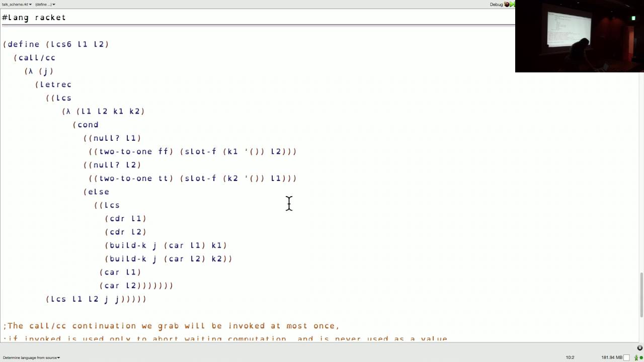Click on the '#lang racket' line
644x362 pixels.
pos(34,18)
